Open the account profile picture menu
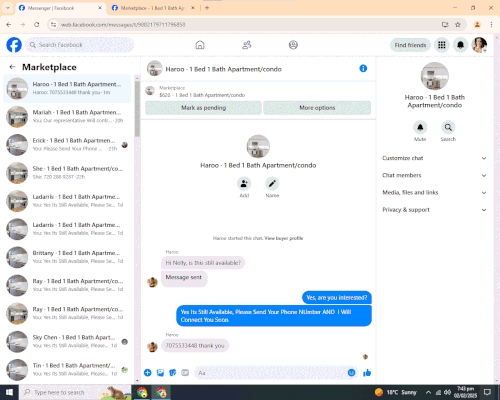Screen dimensions: 500x400 tap(479, 45)
